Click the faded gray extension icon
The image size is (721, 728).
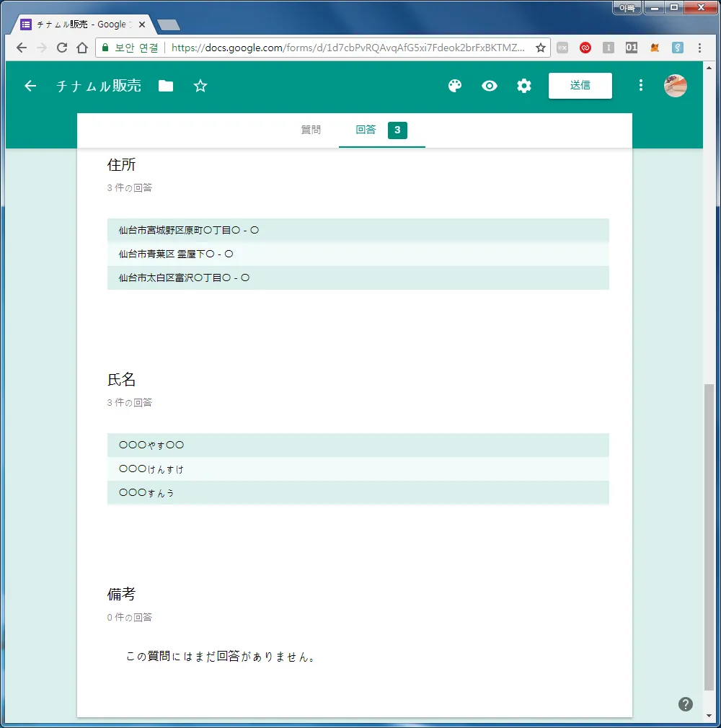562,48
